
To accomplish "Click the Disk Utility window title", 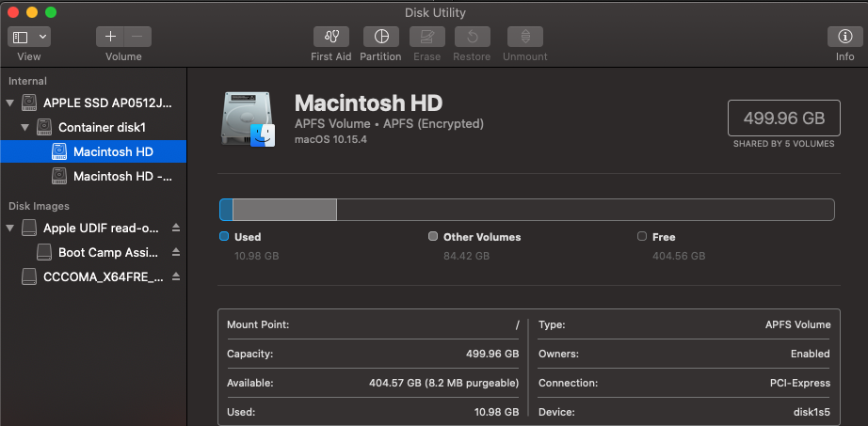I will coord(435,12).
